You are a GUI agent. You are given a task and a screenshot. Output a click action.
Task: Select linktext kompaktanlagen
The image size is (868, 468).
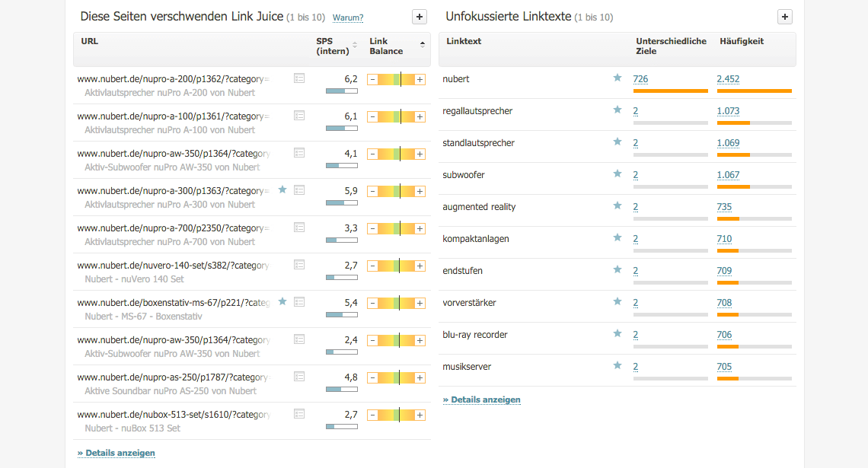click(476, 239)
